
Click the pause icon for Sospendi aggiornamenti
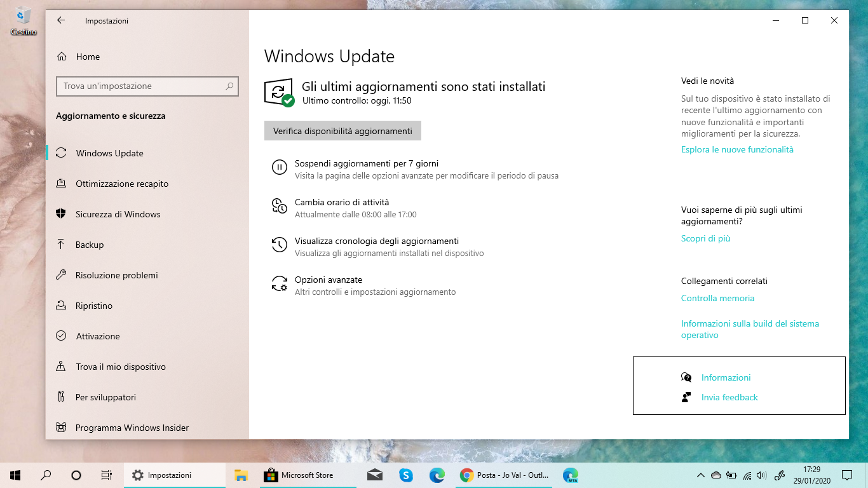click(x=280, y=167)
